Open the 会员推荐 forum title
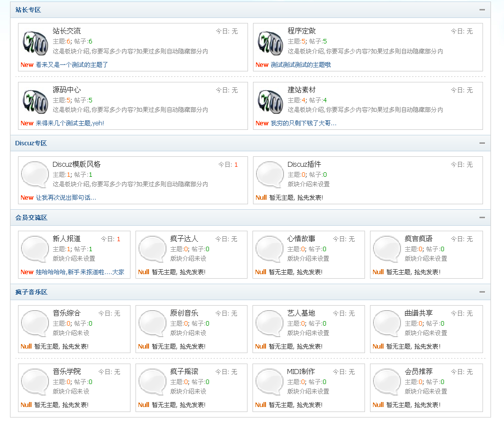Image resolution: width=504 pixels, height=422 pixels. pos(418,372)
